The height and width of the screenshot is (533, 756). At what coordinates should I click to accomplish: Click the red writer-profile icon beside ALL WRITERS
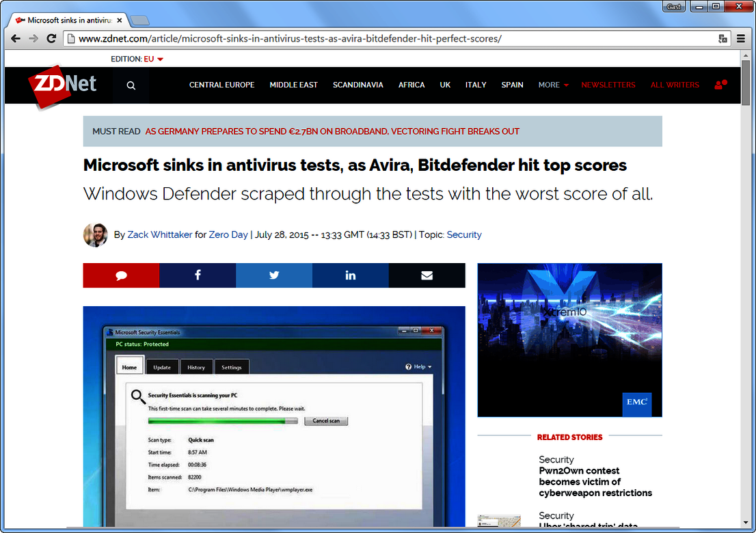[720, 85]
